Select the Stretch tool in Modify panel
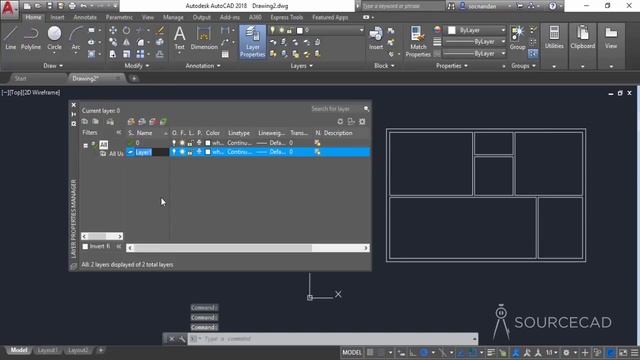Screen dimensions: 640x360 113,54
